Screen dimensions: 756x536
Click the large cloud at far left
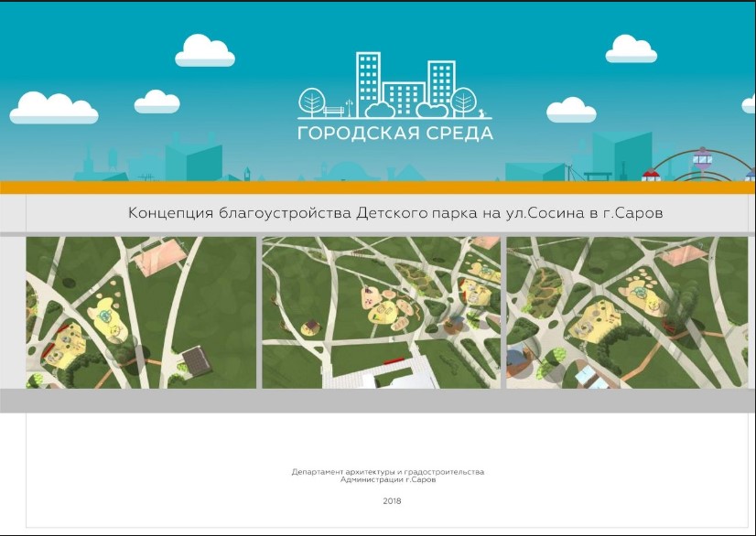(53, 108)
